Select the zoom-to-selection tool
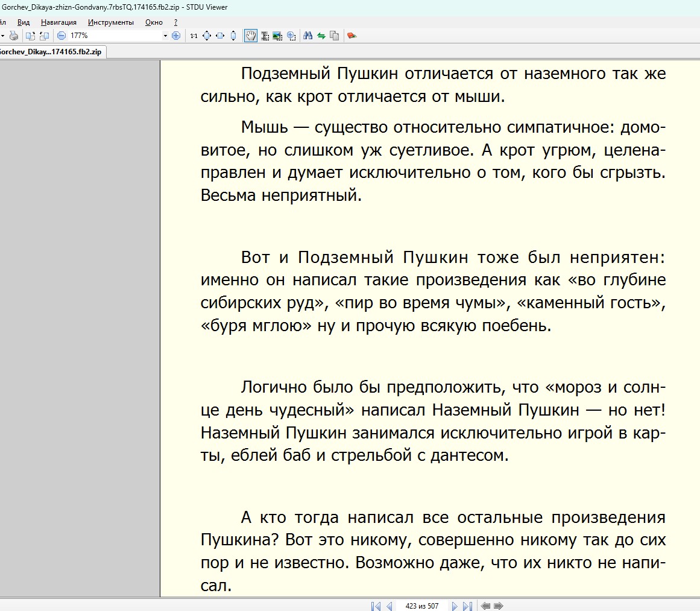This screenshot has height=611, width=700. [x=291, y=36]
